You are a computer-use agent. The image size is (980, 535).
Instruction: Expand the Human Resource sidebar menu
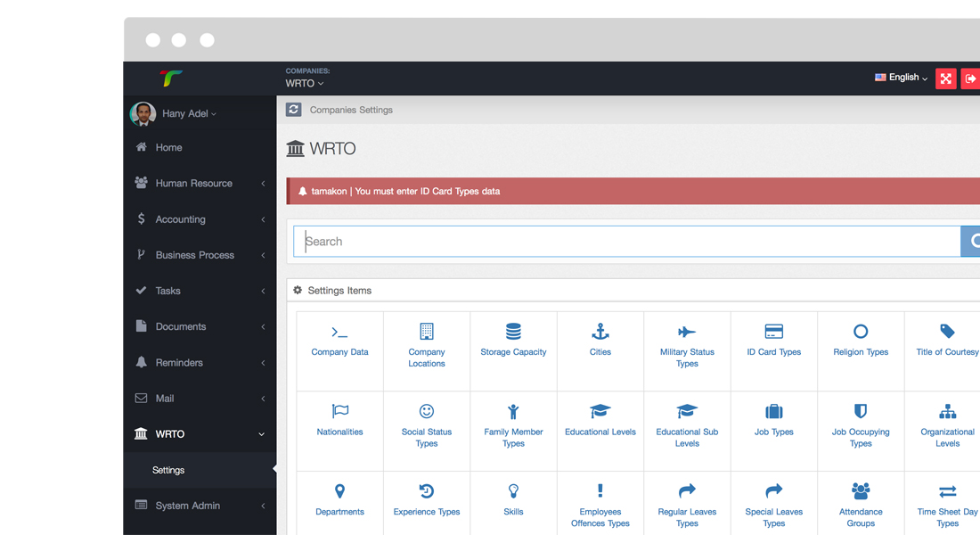pos(200,184)
